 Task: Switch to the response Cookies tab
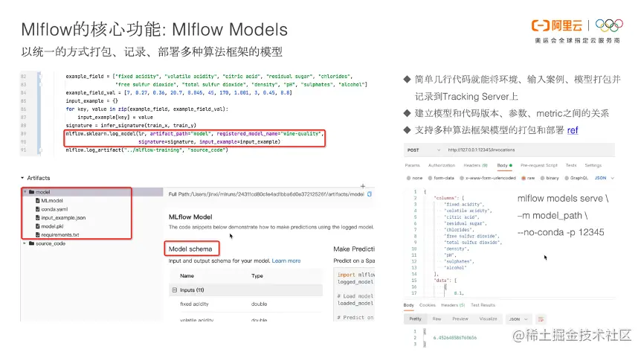tap(427, 305)
